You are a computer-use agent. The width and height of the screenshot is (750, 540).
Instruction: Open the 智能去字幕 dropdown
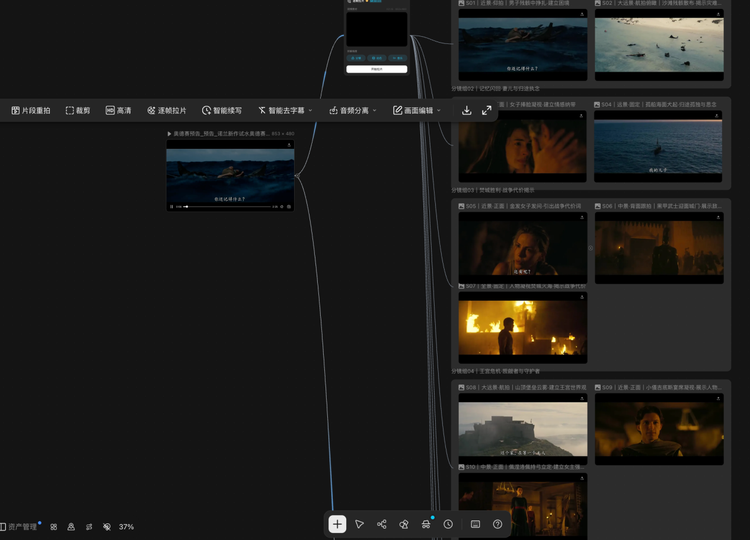tap(285, 110)
